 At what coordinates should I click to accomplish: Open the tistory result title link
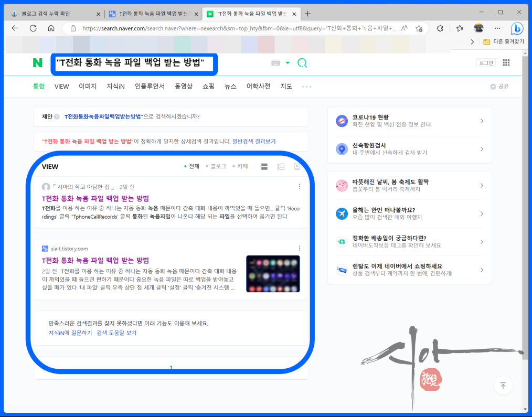[95, 261]
